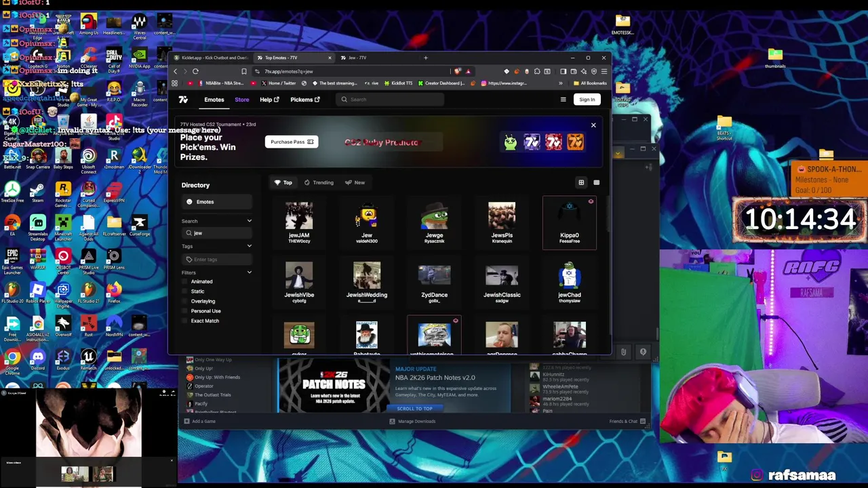
Task: Open the Minecraft Launcher desktop icon
Action: click(x=63, y=228)
